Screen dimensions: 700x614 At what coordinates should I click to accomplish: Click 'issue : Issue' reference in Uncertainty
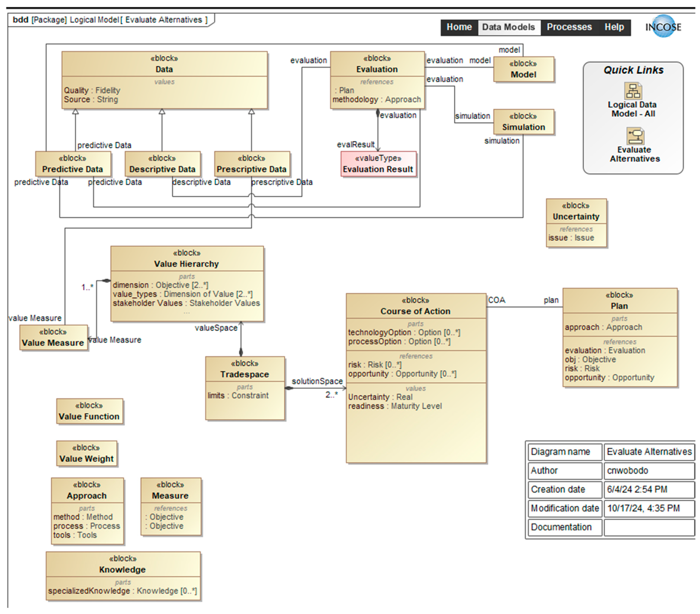click(571, 238)
